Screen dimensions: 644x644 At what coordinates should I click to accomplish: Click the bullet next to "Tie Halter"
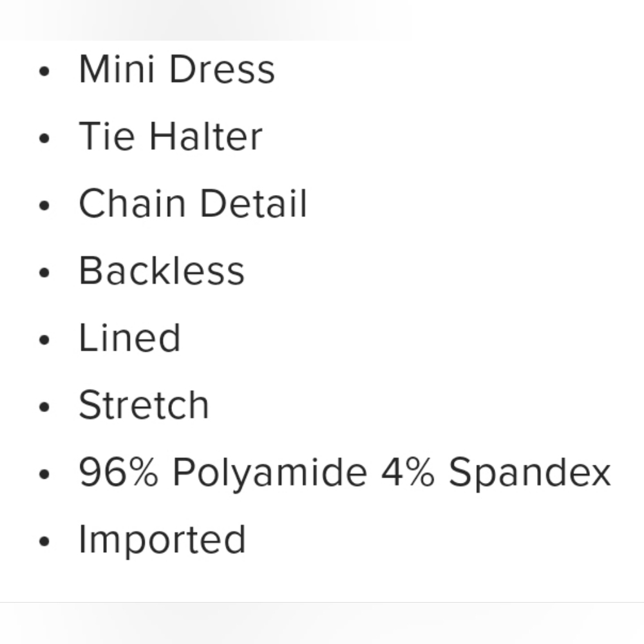click(x=44, y=138)
